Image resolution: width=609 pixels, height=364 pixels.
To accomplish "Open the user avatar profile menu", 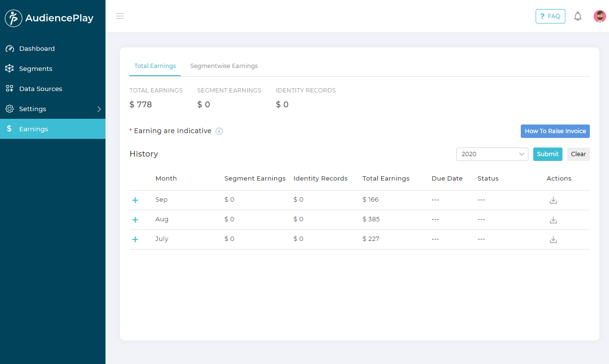I will click(x=599, y=16).
